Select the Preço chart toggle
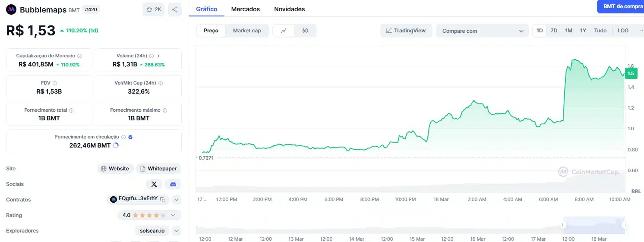644x242 pixels. [211, 31]
